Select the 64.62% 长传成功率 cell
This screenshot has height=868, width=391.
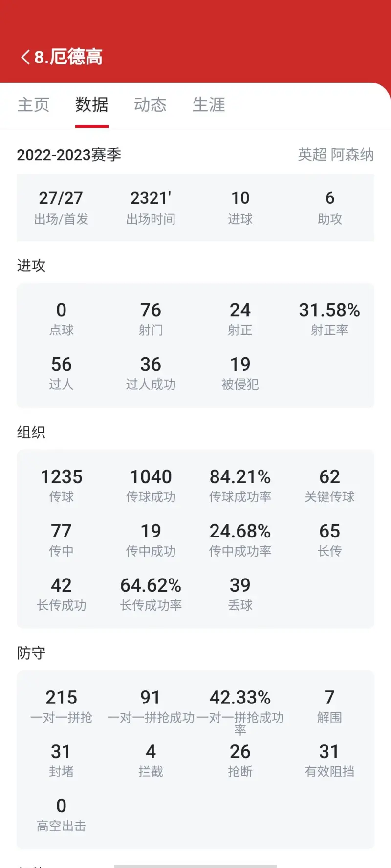click(151, 594)
